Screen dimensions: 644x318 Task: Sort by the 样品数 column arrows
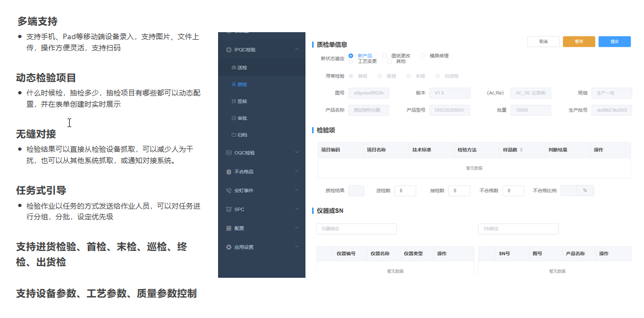(x=521, y=150)
